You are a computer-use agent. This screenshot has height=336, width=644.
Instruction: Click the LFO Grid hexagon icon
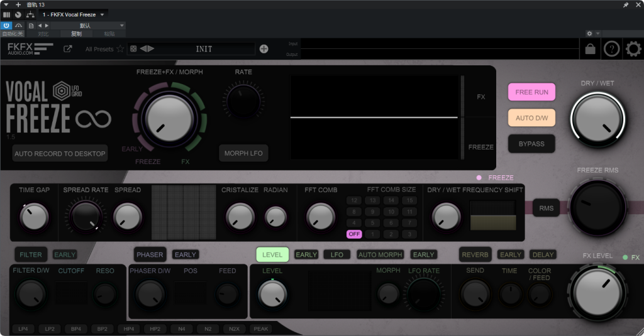coord(62,90)
